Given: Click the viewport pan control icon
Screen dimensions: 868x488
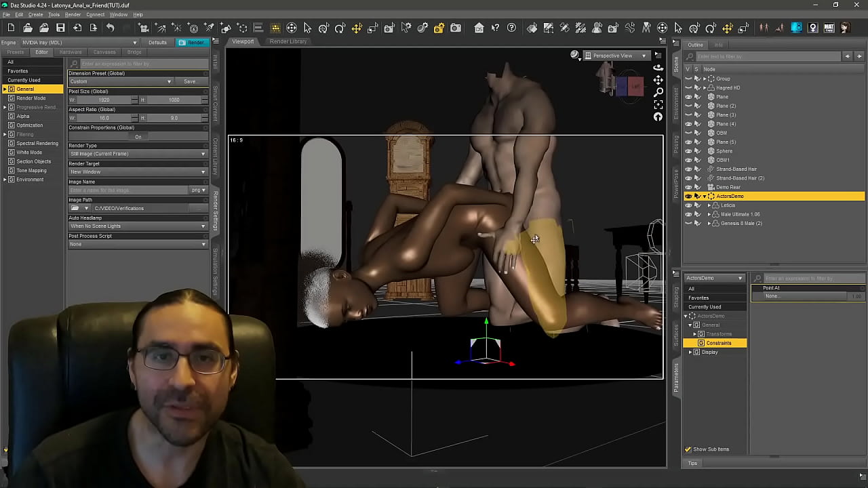Looking at the screenshot, I should 658,80.
